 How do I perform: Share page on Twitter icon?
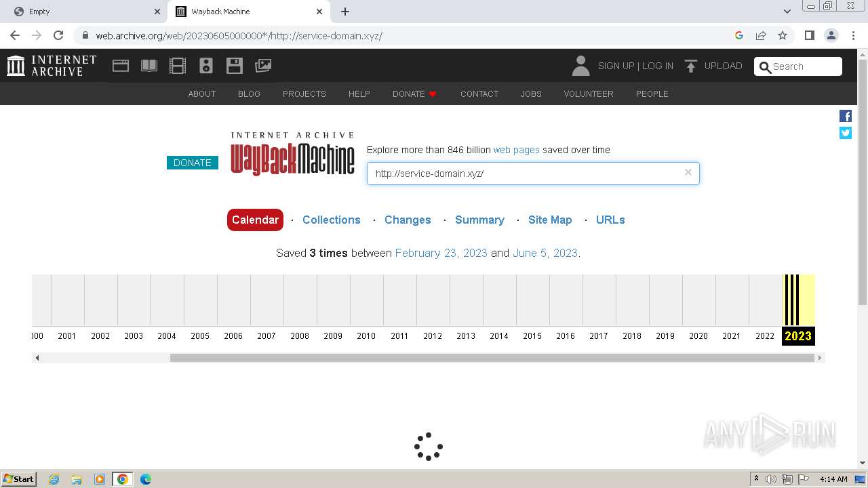(846, 133)
